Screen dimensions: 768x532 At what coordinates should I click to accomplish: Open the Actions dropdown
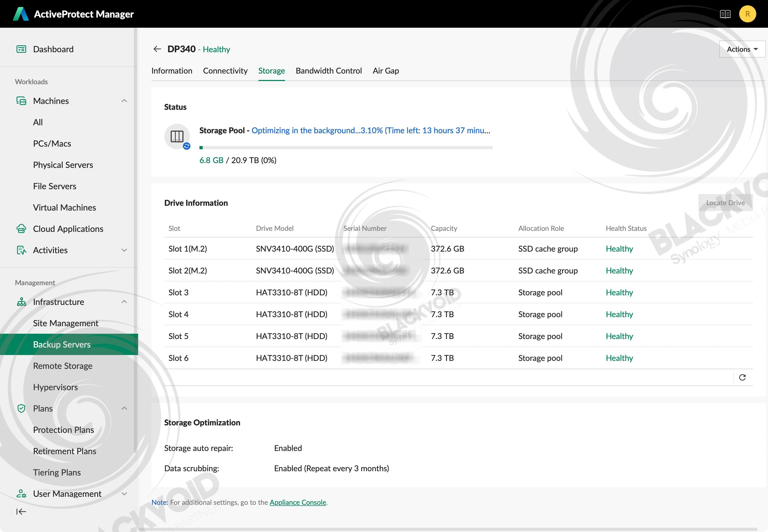(742, 49)
